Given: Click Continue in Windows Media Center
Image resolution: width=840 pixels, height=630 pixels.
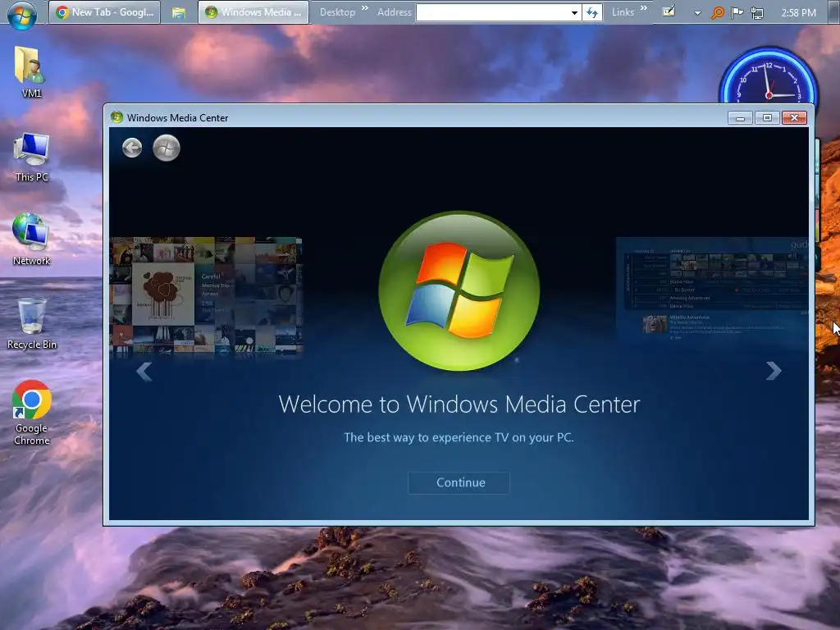Looking at the screenshot, I should tap(459, 482).
